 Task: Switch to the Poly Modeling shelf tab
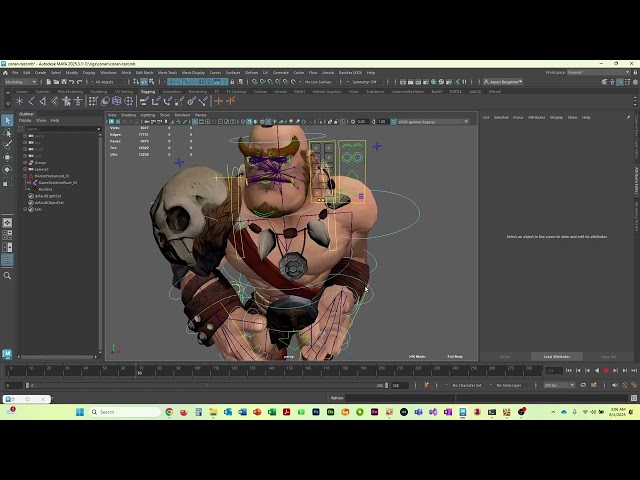coord(70,91)
